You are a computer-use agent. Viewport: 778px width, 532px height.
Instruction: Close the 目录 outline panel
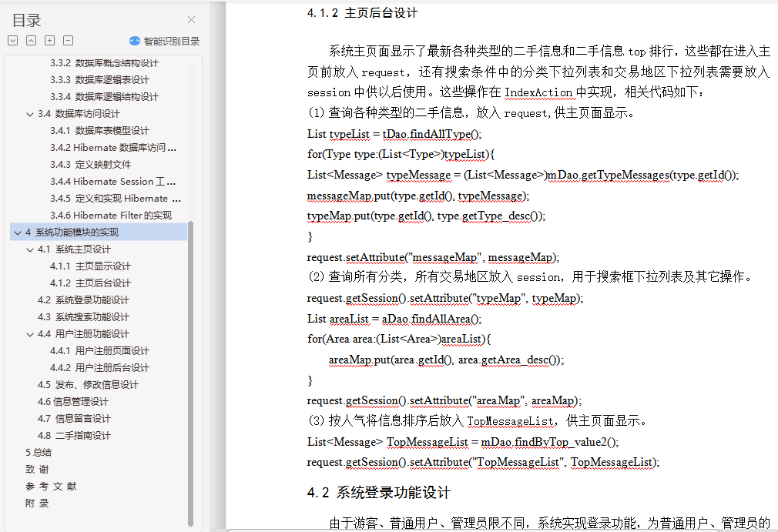tap(191, 20)
